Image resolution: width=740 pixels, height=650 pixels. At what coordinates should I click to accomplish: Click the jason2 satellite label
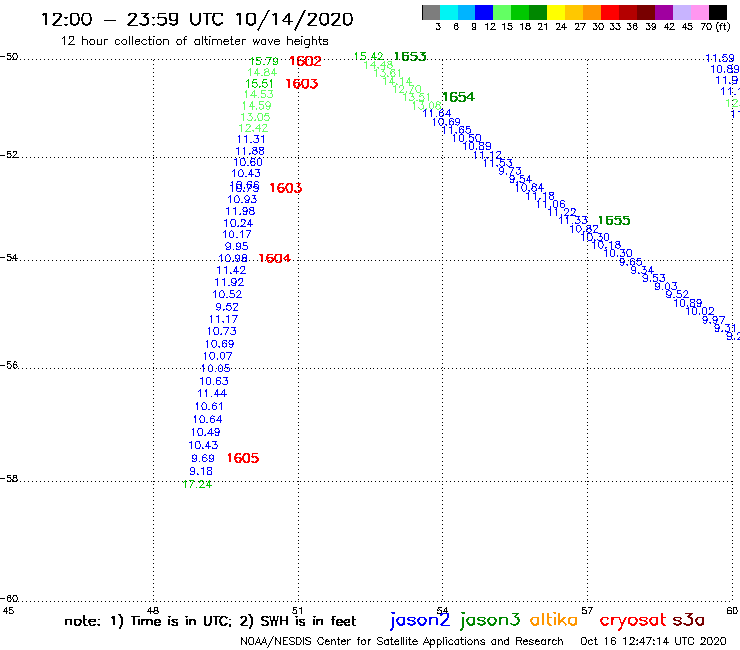coord(420,620)
